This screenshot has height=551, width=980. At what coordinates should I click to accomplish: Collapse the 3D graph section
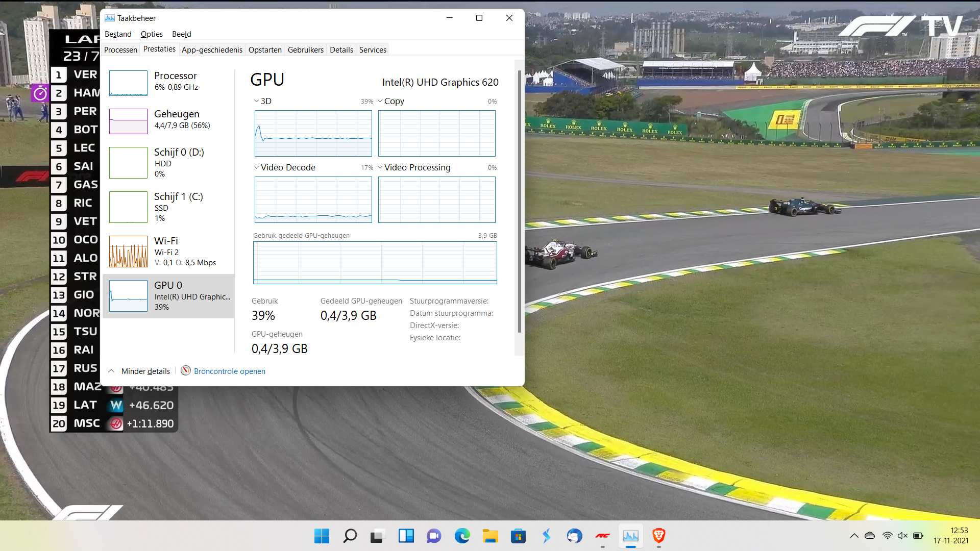pos(256,101)
